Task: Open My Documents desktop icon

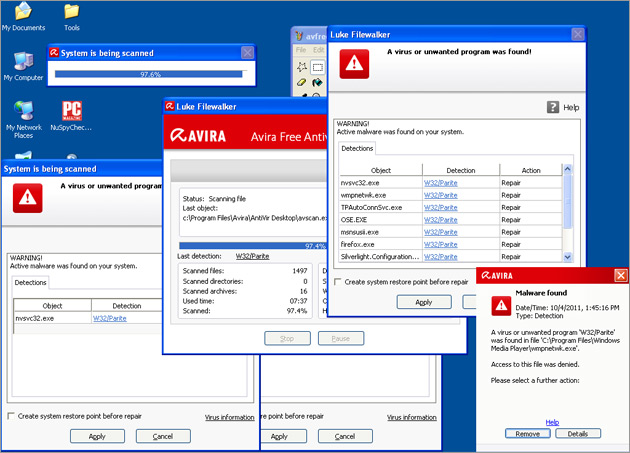Action: 23,17
